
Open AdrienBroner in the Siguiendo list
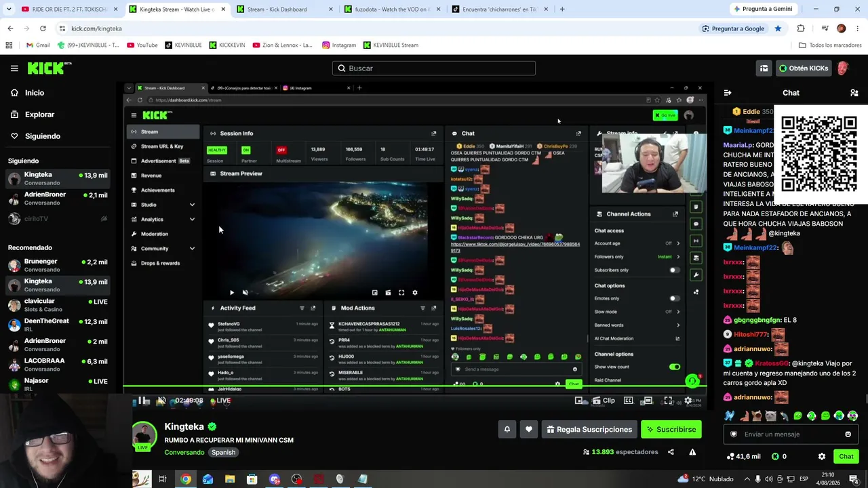(58, 199)
